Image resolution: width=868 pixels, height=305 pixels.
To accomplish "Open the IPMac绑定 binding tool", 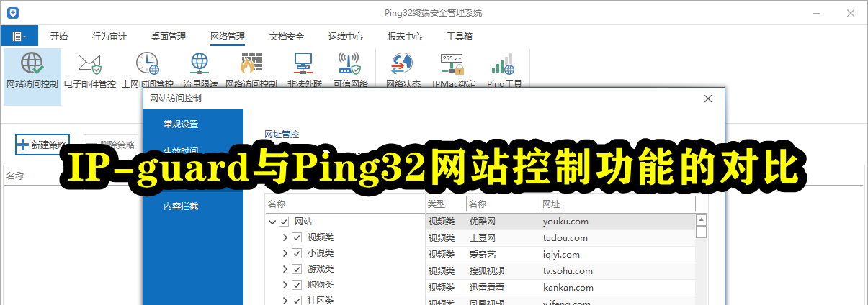I will [453, 70].
